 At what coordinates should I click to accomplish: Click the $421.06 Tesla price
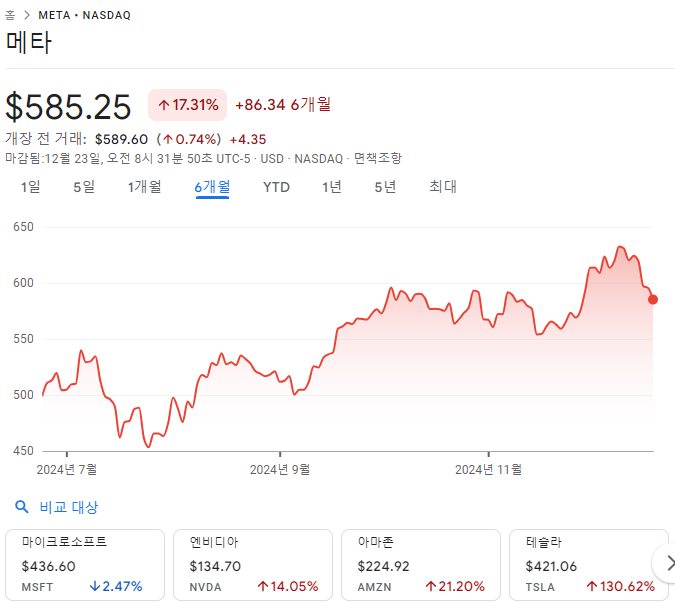pyautogui.click(x=551, y=566)
